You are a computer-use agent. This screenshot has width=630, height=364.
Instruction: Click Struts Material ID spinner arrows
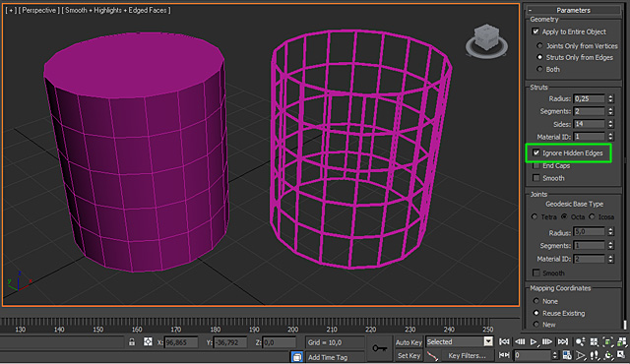pyautogui.click(x=610, y=137)
